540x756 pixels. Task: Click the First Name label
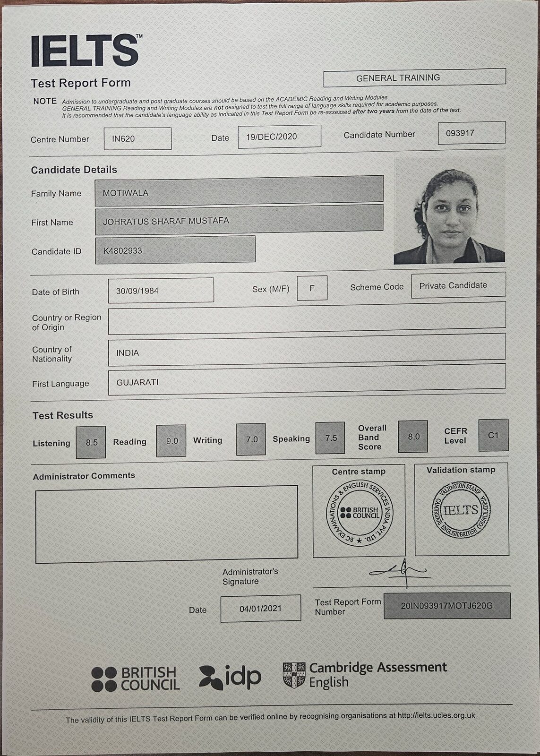tap(52, 223)
